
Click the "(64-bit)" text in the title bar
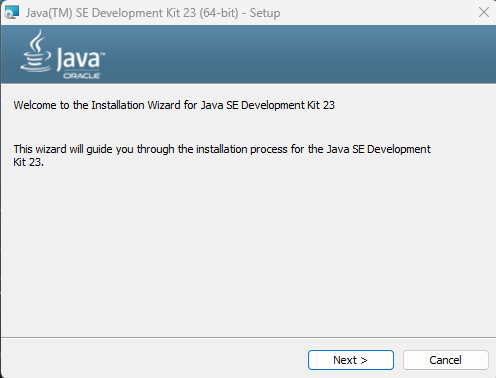pyautogui.click(x=219, y=13)
